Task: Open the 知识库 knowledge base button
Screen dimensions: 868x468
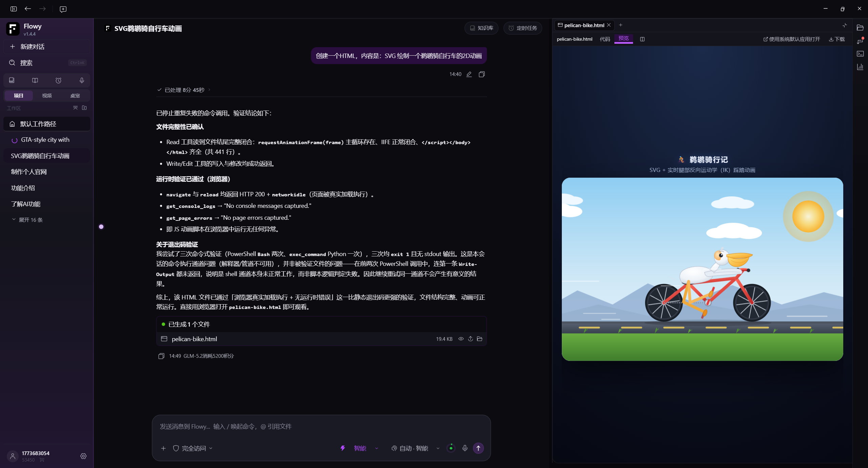Action: pyautogui.click(x=481, y=28)
